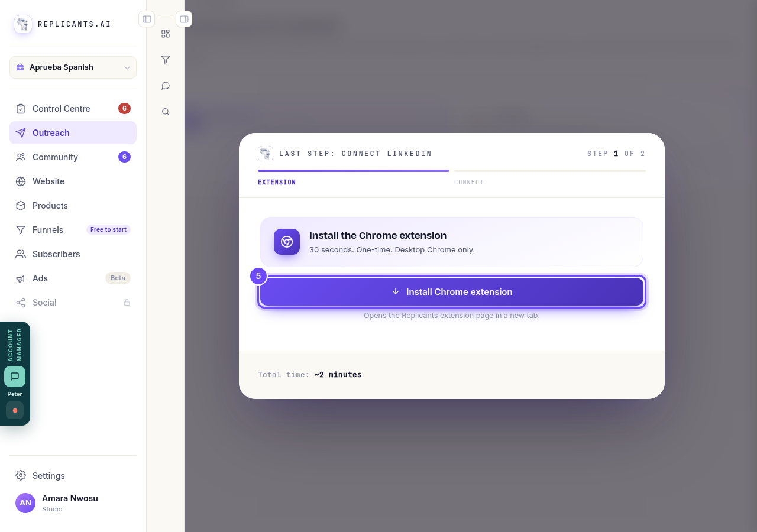Click the Replicants.AI logo icon
757x532 pixels.
click(x=23, y=24)
